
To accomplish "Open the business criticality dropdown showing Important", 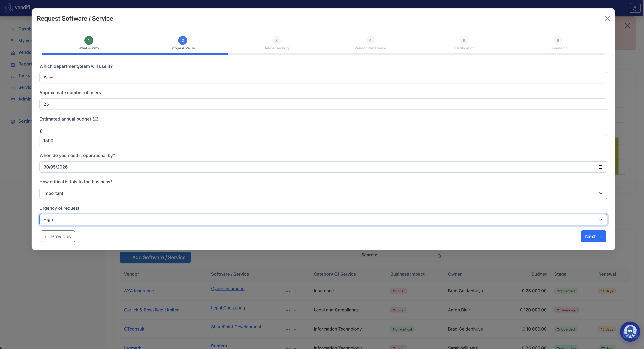I will (323, 193).
